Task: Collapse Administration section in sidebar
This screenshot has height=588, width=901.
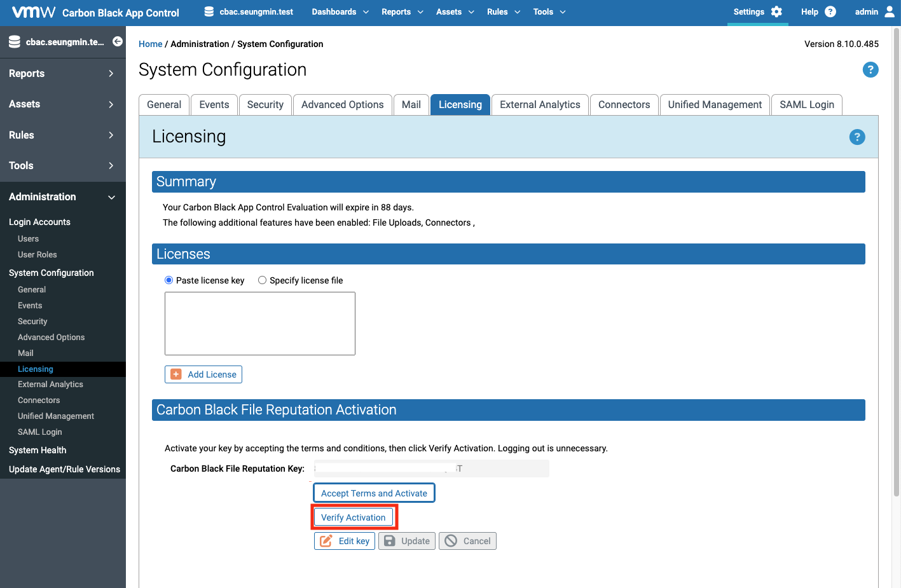Action: pyautogui.click(x=63, y=197)
